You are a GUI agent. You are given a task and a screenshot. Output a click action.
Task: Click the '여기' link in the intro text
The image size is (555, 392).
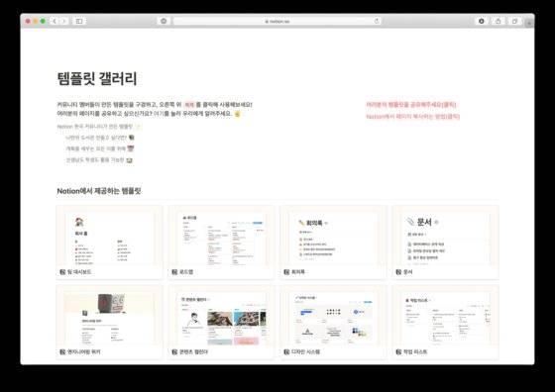coord(159,114)
